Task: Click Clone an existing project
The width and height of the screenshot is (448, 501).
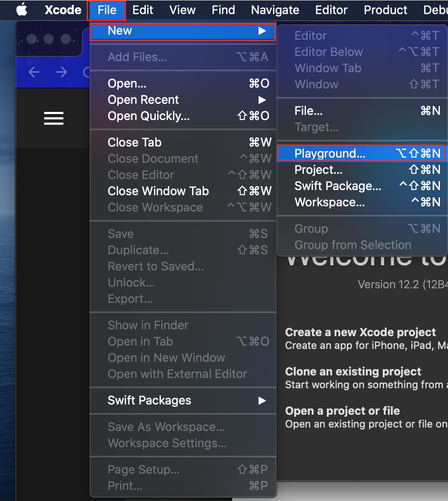Action: coord(353,372)
